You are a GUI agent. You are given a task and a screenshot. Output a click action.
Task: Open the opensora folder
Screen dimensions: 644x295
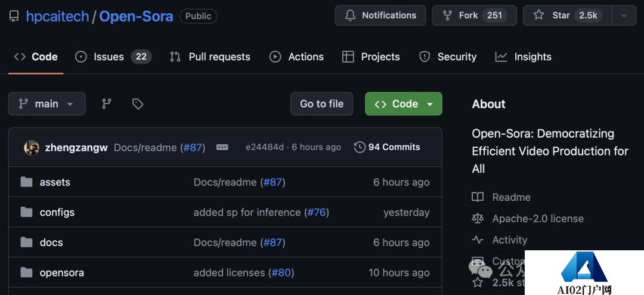pos(62,273)
